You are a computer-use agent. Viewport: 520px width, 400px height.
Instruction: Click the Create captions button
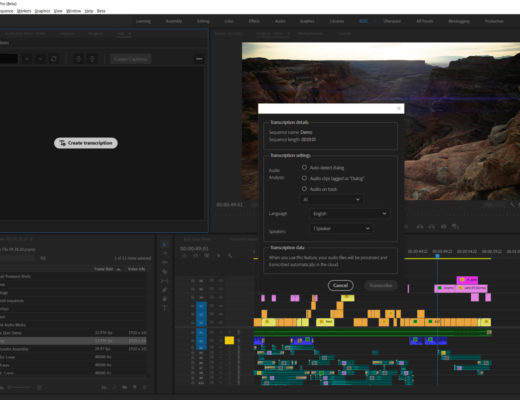[131, 59]
